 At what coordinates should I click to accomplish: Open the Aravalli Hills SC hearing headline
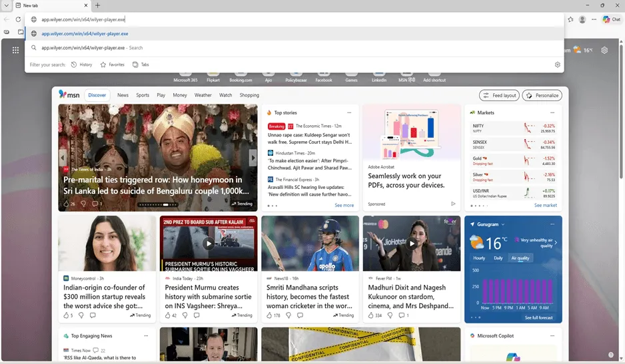pyautogui.click(x=310, y=191)
